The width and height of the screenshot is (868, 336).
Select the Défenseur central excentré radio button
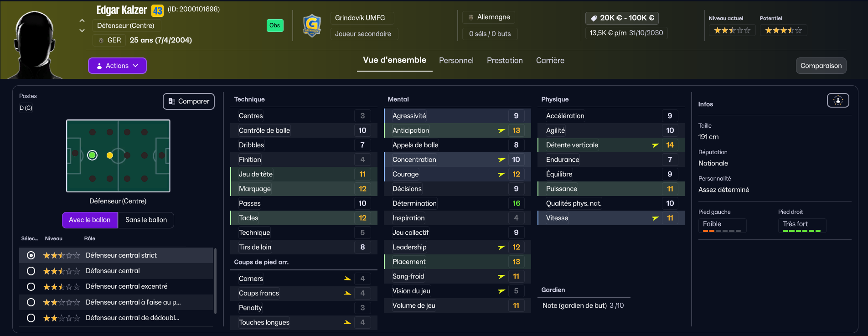click(31, 287)
